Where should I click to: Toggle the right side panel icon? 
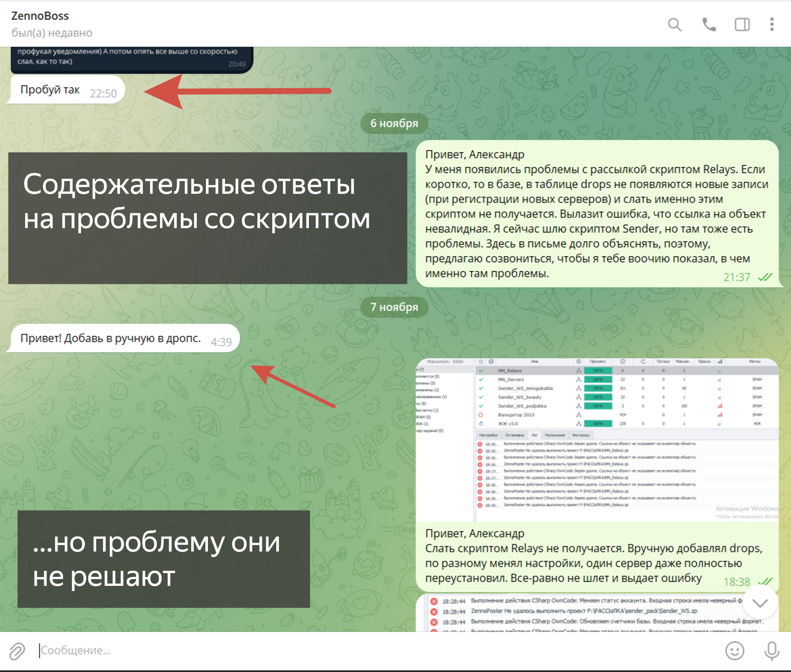click(x=742, y=25)
